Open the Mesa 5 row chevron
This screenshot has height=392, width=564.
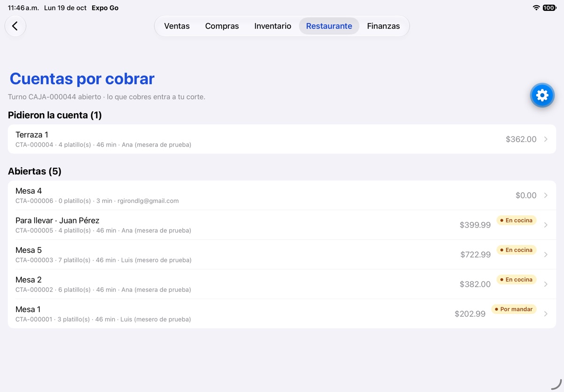546,254
